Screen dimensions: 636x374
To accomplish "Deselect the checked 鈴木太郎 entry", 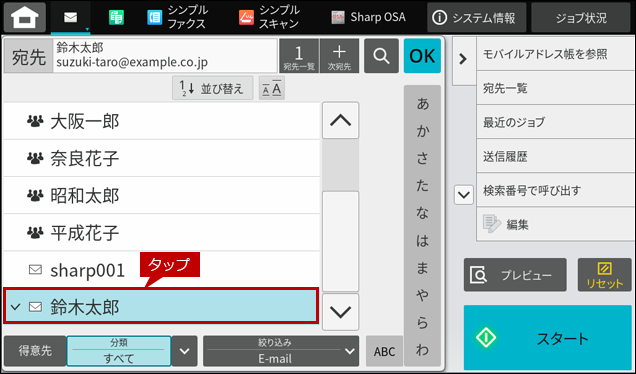I will 161,306.
